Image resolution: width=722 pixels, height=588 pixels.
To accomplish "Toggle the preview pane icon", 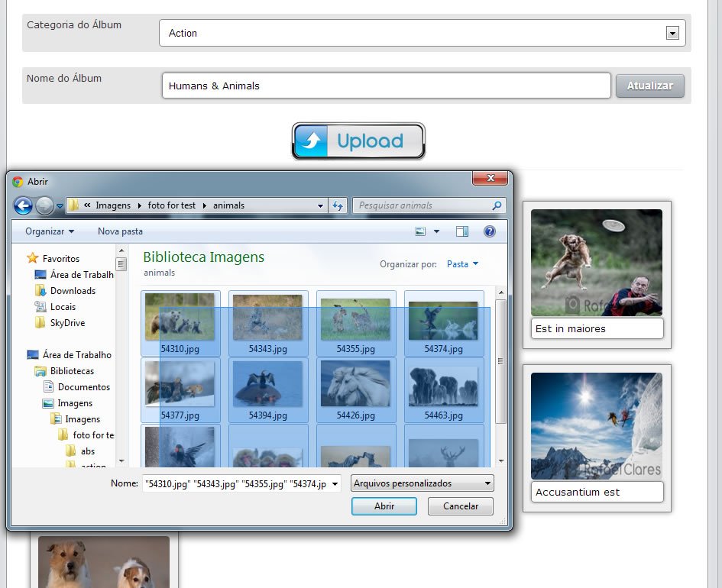I will [x=461, y=231].
